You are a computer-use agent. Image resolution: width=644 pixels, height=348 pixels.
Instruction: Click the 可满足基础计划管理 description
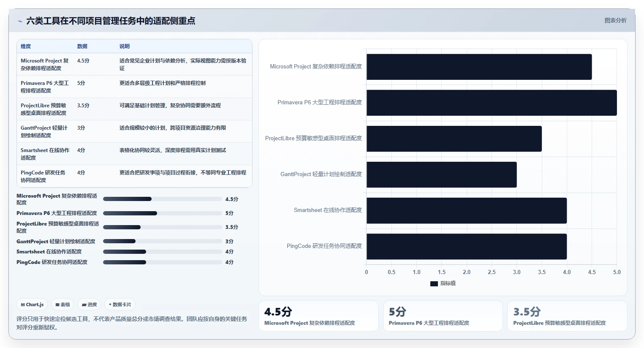coord(170,106)
